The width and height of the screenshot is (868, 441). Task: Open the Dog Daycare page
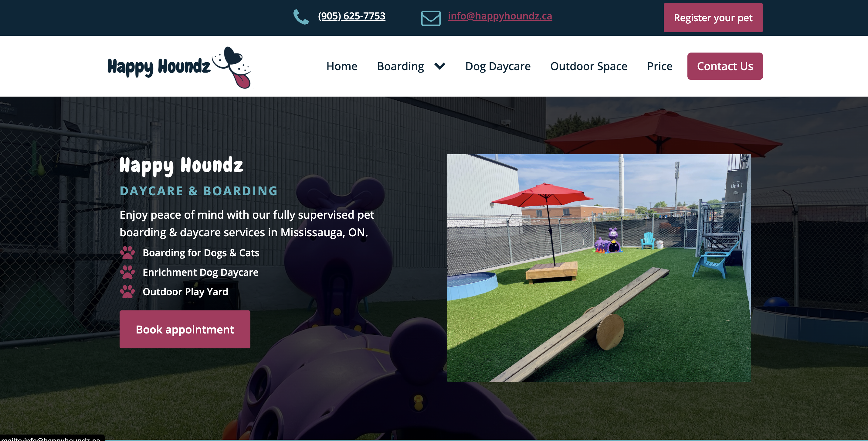(x=498, y=66)
